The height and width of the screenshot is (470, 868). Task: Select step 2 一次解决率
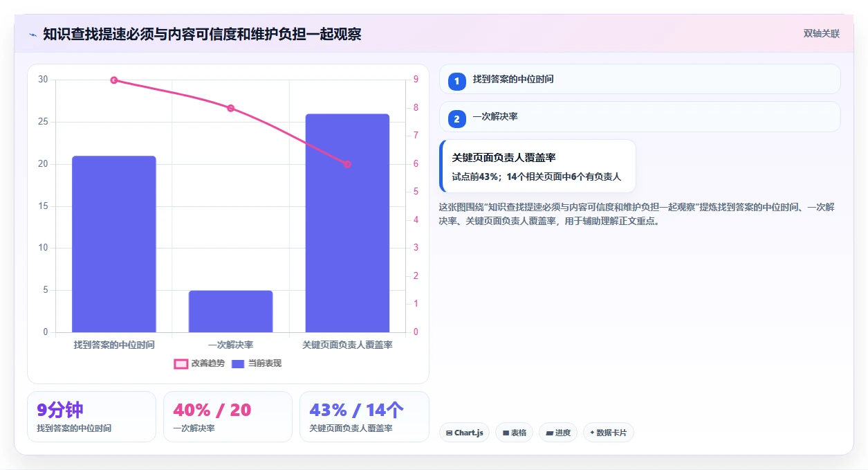(x=640, y=116)
